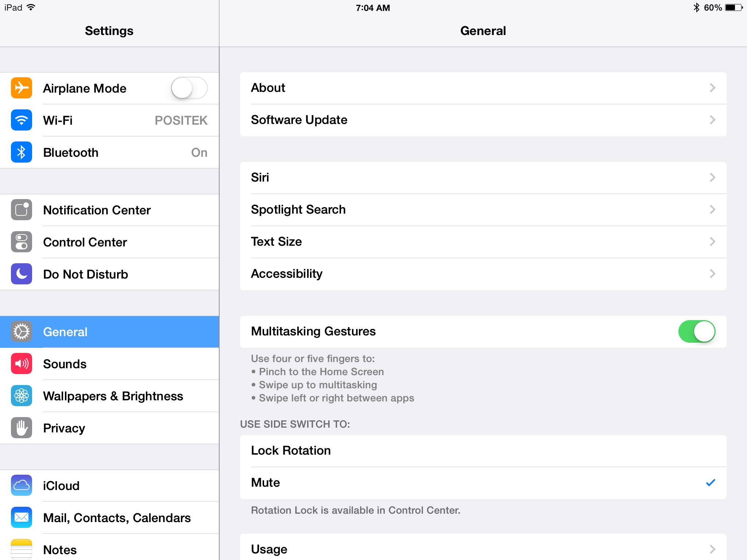
Task: Open the Accessibility chevron
Action: pos(712,274)
